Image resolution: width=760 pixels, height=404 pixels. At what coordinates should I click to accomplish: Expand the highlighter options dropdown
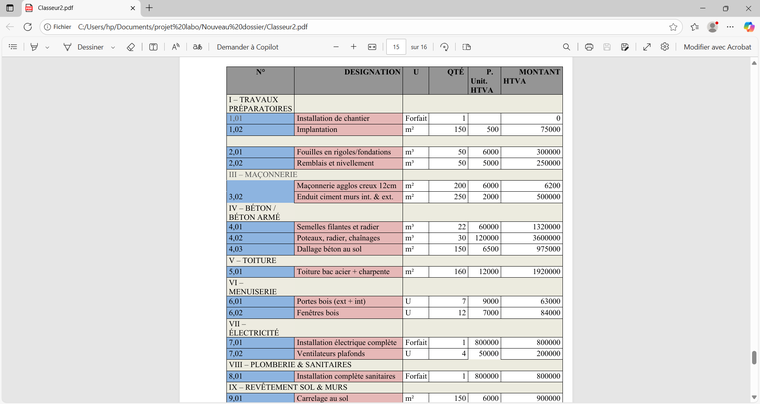(47, 47)
